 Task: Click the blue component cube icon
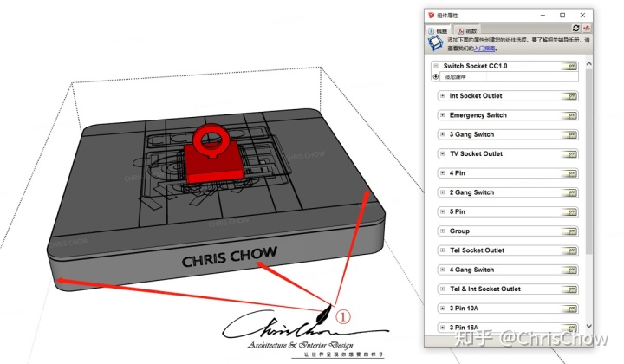tap(435, 43)
